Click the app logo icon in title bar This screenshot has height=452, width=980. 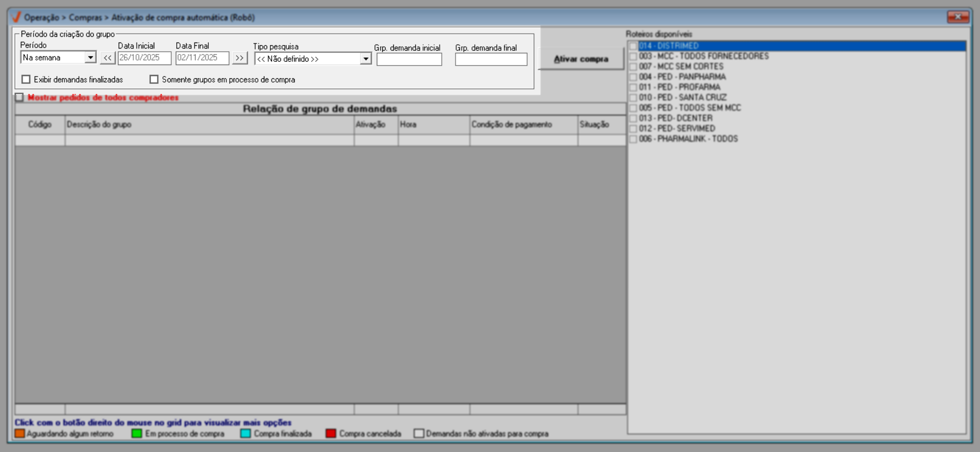[17, 17]
